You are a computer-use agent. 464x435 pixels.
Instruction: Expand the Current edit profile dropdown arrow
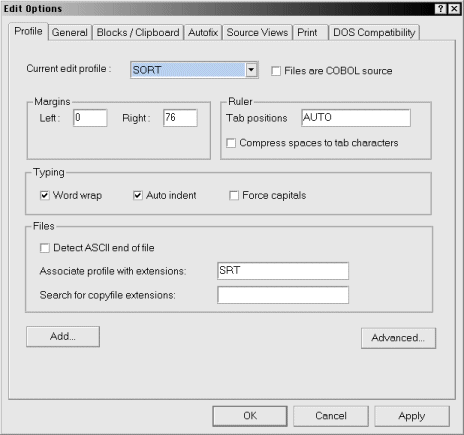[x=251, y=70]
